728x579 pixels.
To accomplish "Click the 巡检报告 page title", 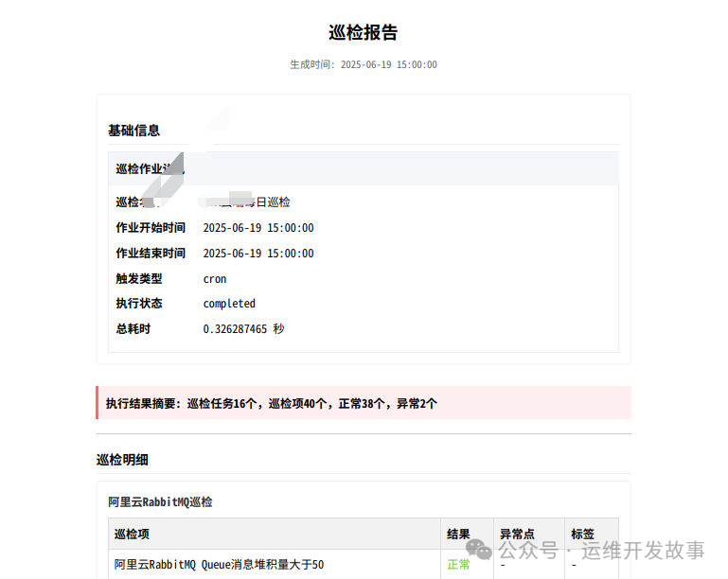I will click(x=364, y=32).
